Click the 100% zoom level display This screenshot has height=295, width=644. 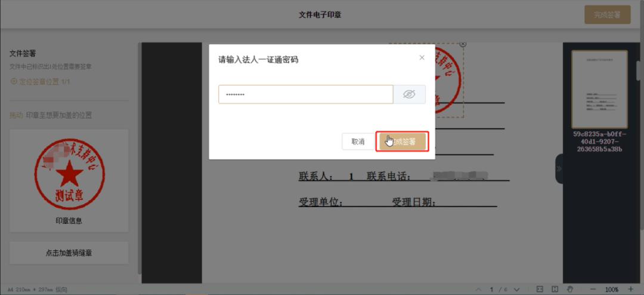612,290
